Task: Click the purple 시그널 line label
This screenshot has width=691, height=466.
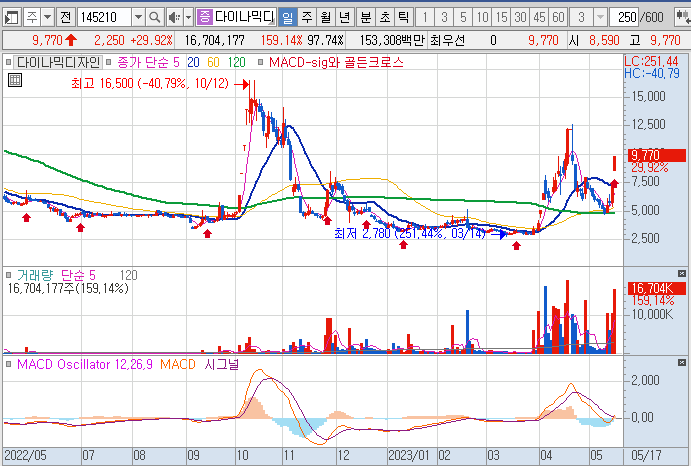Action: (221, 365)
